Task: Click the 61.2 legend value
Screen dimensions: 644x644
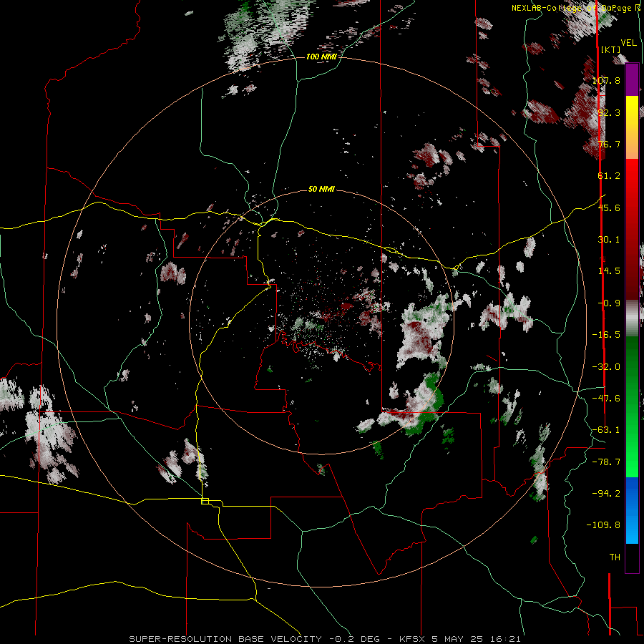Action: (x=609, y=176)
